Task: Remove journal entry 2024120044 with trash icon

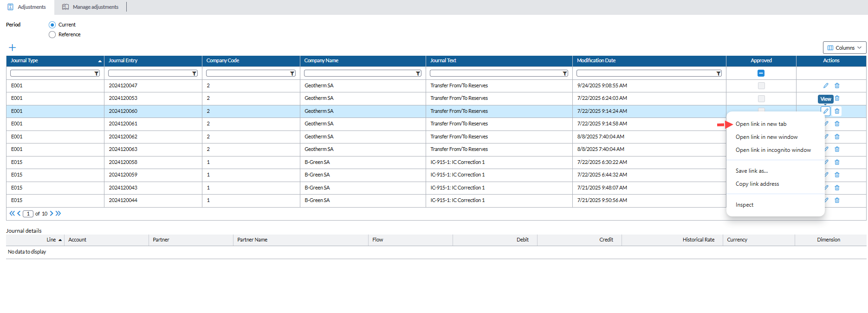Action: 837,200
